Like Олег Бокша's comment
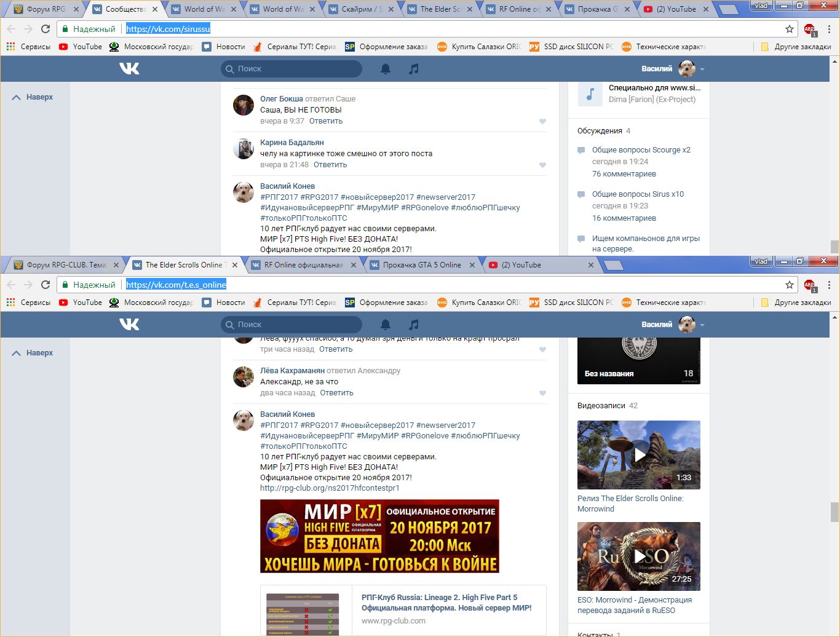The image size is (840, 637). tap(542, 122)
